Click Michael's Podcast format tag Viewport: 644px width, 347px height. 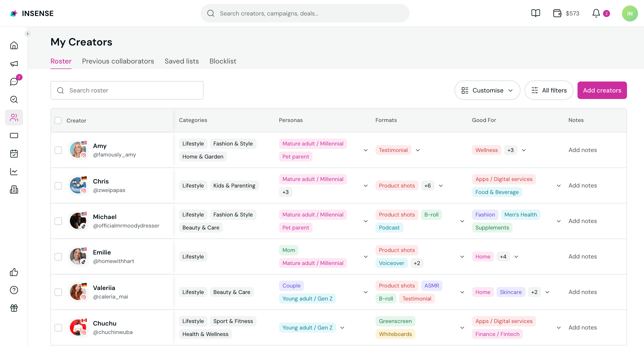tap(389, 228)
